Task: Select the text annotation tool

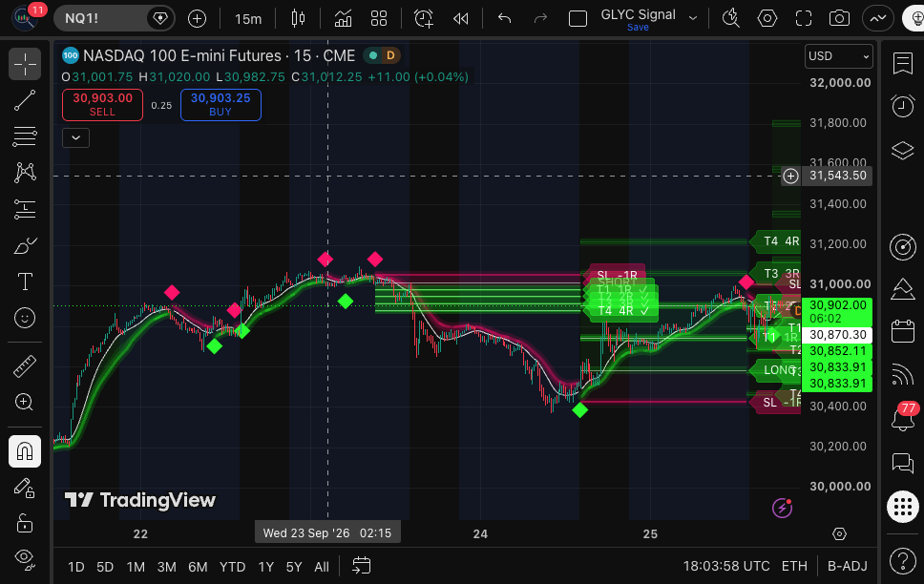Action: pos(25,282)
